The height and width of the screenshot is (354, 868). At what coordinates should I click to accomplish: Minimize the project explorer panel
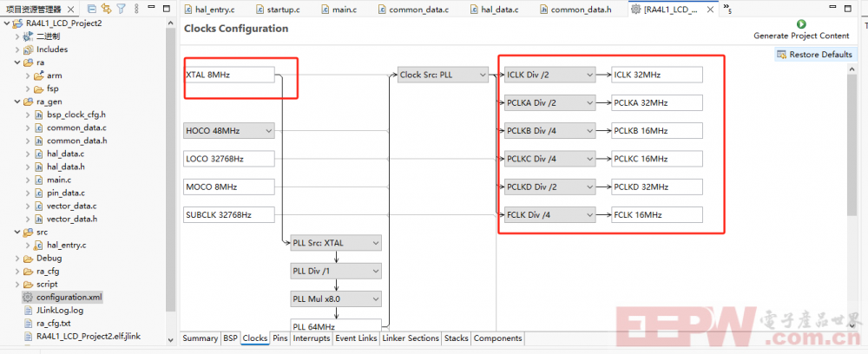click(152, 9)
